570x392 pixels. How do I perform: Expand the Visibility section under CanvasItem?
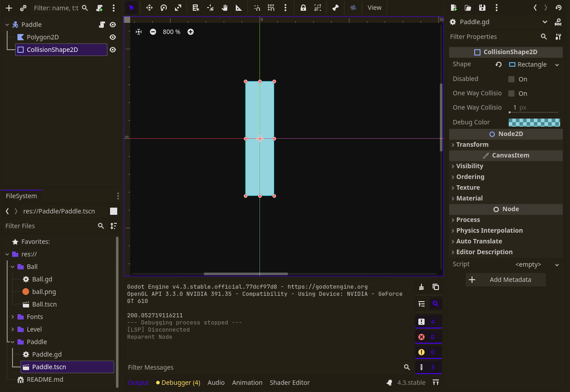tap(469, 166)
